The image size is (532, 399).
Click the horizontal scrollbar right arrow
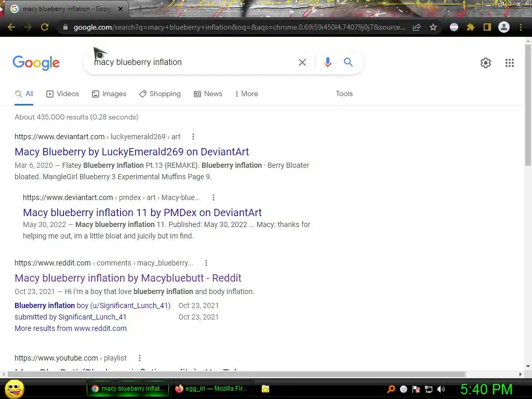521,374
